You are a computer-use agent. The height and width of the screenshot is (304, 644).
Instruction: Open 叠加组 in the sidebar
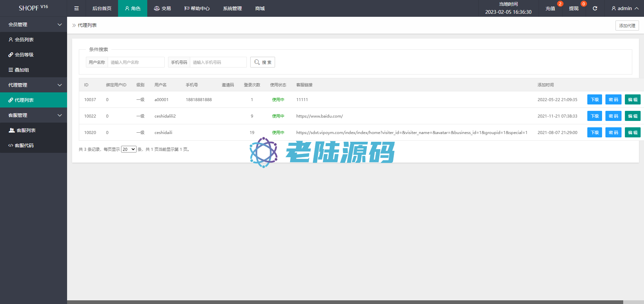coord(22,70)
